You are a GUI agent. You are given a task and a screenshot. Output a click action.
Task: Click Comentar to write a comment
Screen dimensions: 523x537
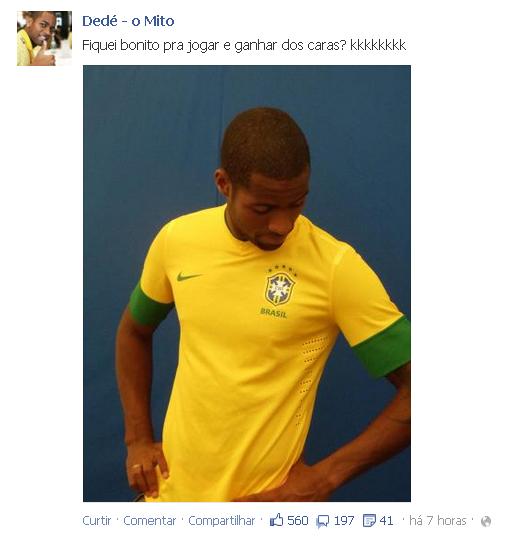149,521
